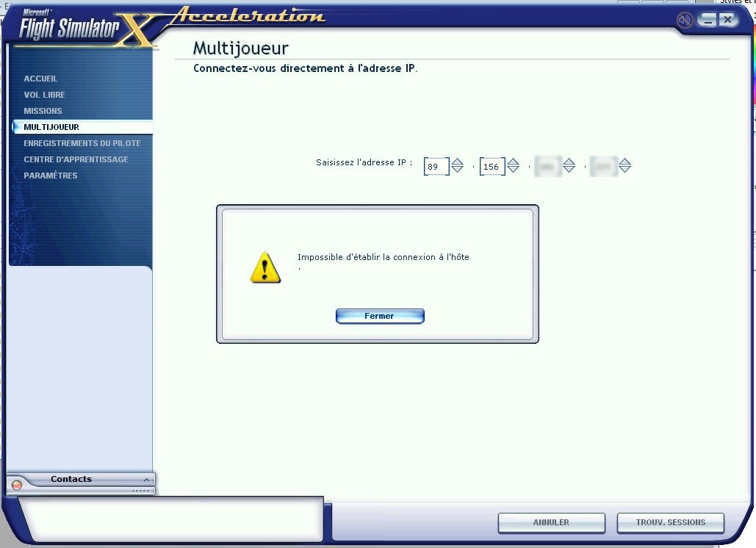Click the ANNULER button
The image size is (756, 548).
point(551,522)
